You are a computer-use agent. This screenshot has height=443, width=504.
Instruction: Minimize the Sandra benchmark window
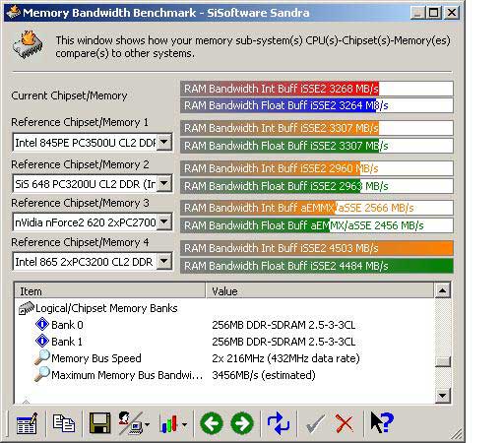pyautogui.click(x=417, y=13)
